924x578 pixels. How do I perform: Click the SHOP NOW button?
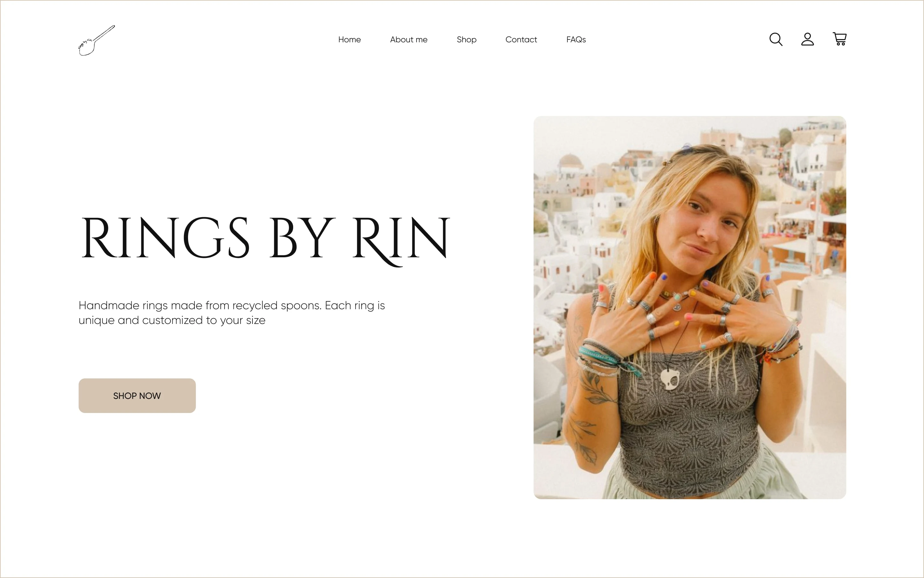coord(137,396)
